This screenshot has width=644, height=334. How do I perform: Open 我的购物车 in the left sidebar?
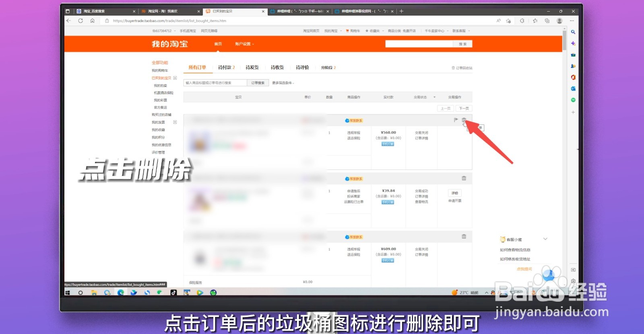pos(160,71)
